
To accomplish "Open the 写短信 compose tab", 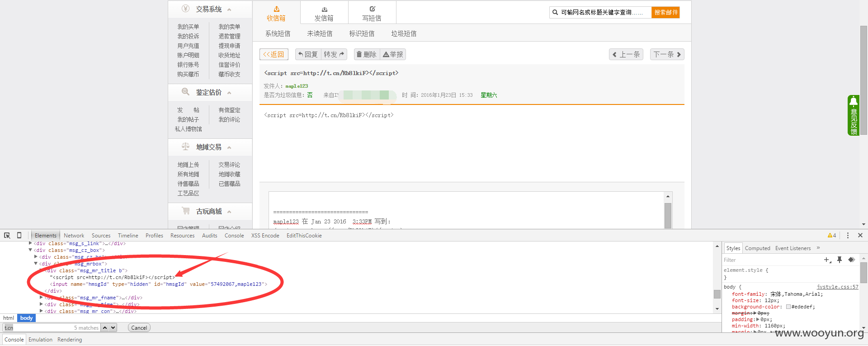I will (x=372, y=14).
